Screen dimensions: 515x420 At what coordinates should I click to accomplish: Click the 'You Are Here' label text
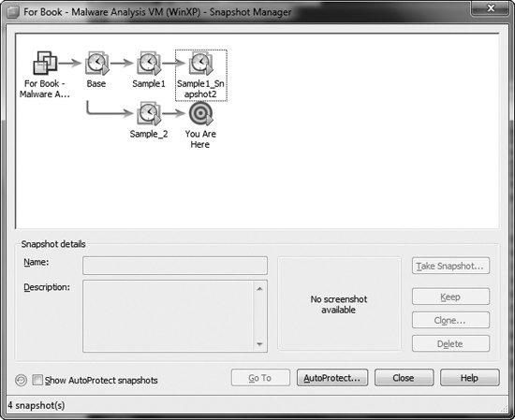[x=200, y=139]
